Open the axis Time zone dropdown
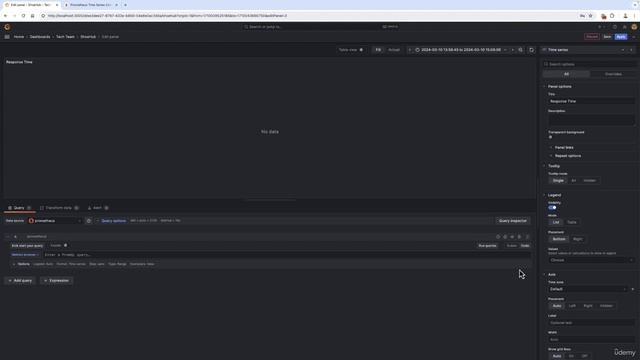Screen dimensions: 640x360 [587, 289]
